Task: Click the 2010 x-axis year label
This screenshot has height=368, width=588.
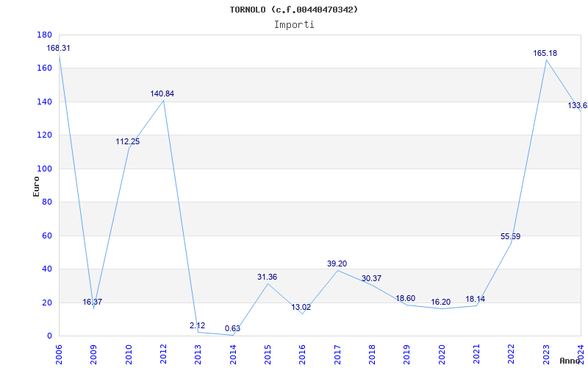Action: 129,355
